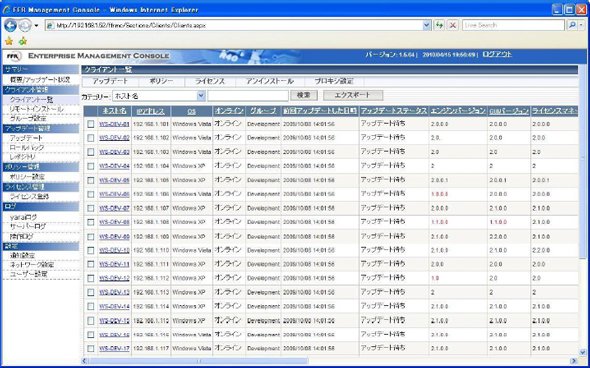The width and height of the screenshot is (590, 368).
Task: Open the アンインストール tab
Action: coord(270,81)
